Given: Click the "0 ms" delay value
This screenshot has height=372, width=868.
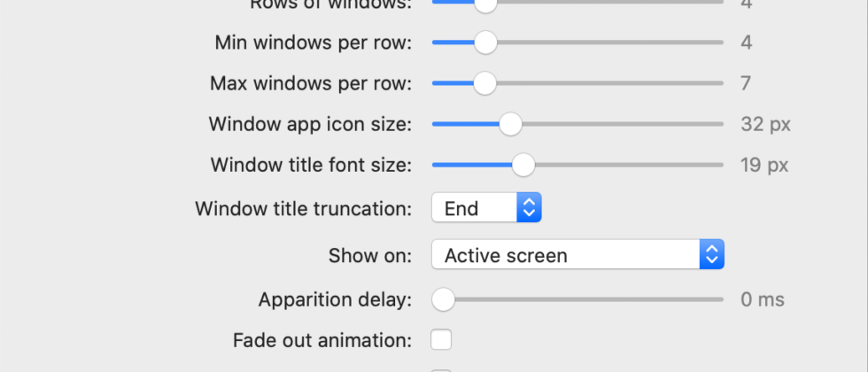Looking at the screenshot, I should coord(763,299).
